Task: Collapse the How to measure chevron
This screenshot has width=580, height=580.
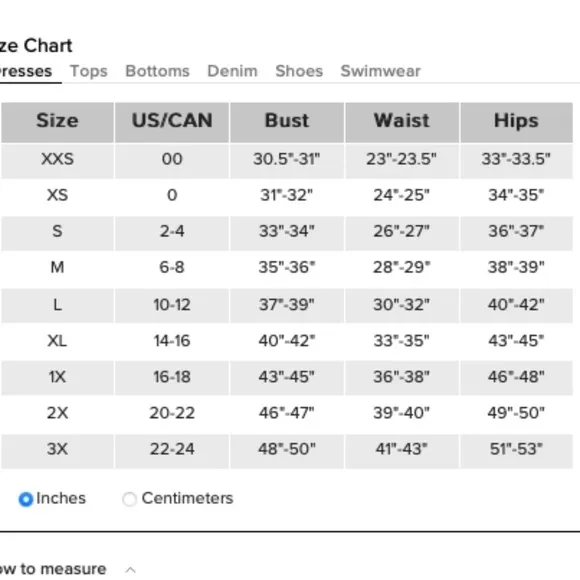Action: click(x=130, y=570)
